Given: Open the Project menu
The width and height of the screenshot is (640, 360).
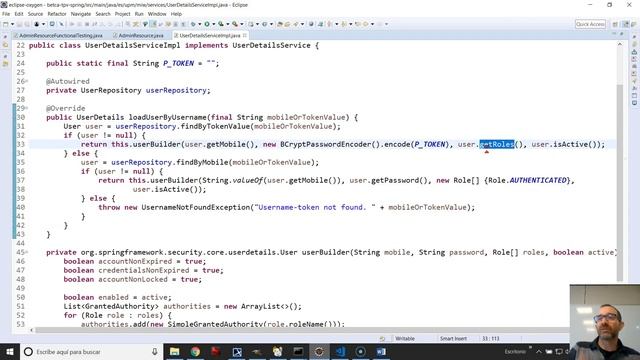Looking at the screenshot, I should [x=122, y=14].
